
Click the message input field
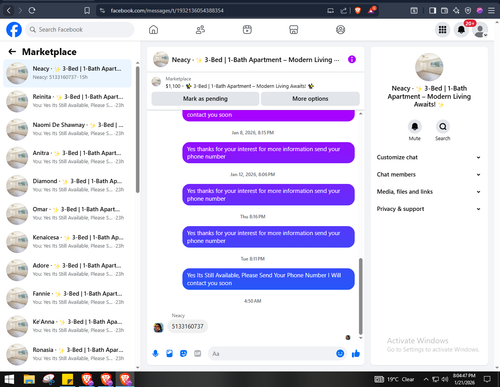pos(272,353)
